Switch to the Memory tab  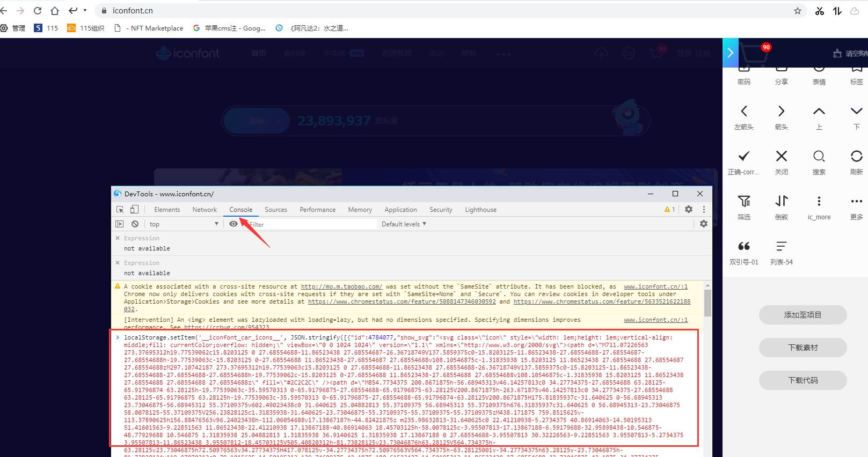click(x=360, y=210)
